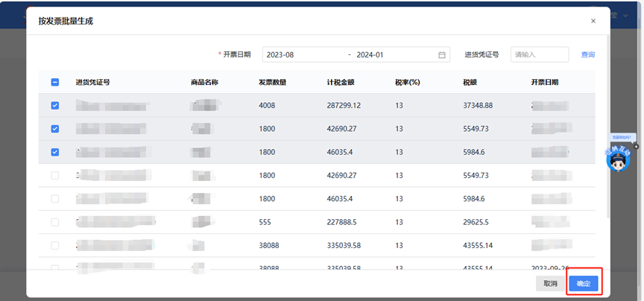The width and height of the screenshot is (644, 301).
Task: Uncheck the third checked row with 税额 5984.6
Action: coord(54,152)
